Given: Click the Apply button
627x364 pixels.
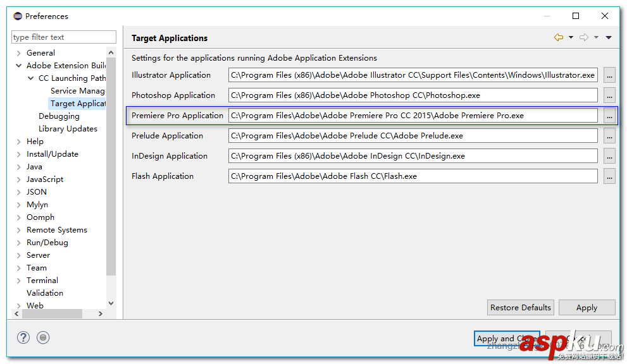Looking at the screenshot, I should [x=587, y=308].
